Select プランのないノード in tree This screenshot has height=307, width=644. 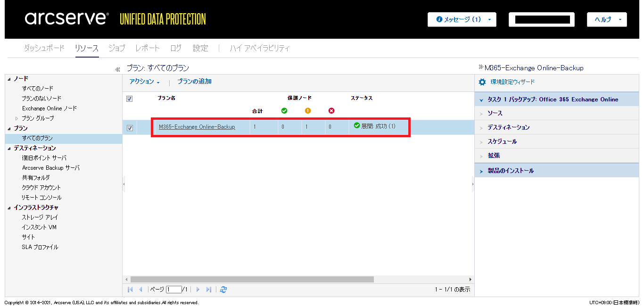point(41,99)
